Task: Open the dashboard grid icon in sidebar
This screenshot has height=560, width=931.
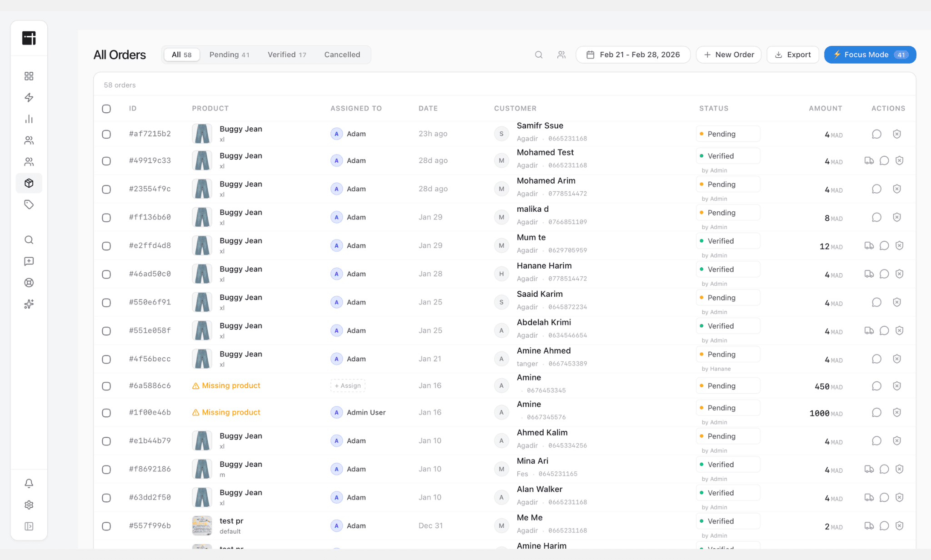Action: pyautogui.click(x=29, y=76)
